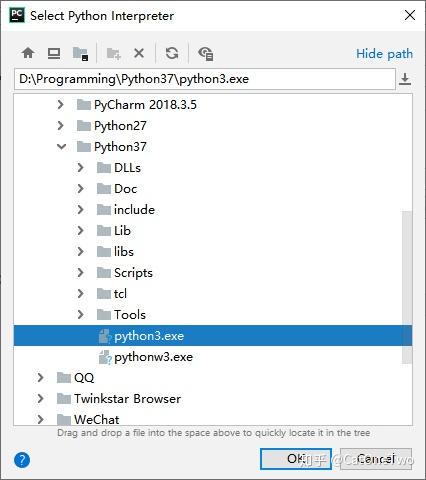This screenshot has width=426, height=480.
Task: Refresh the file tree
Action: 172,53
